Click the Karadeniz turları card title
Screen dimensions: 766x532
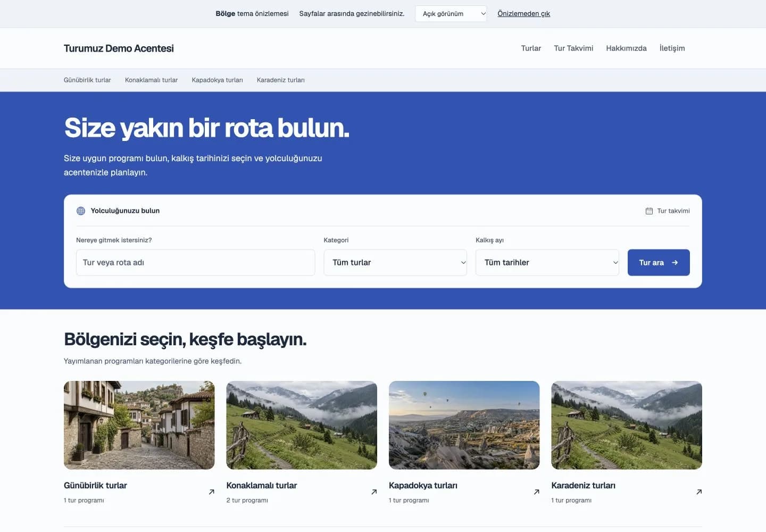[x=583, y=486]
